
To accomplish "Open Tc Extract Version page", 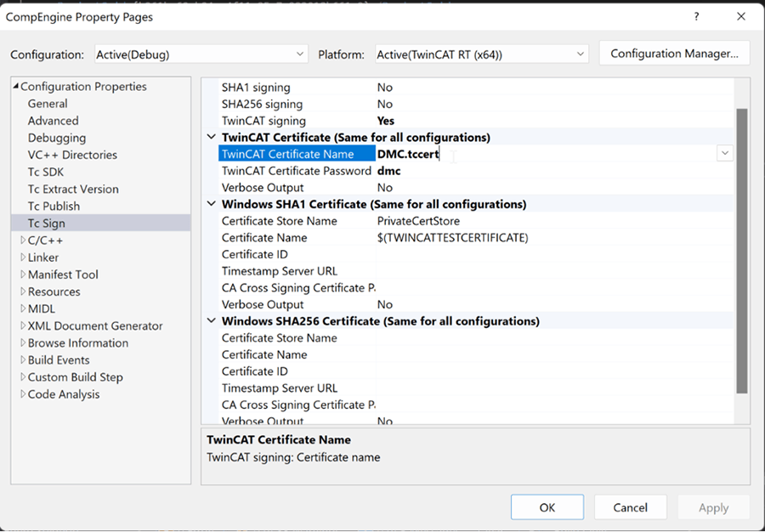I will tap(73, 189).
